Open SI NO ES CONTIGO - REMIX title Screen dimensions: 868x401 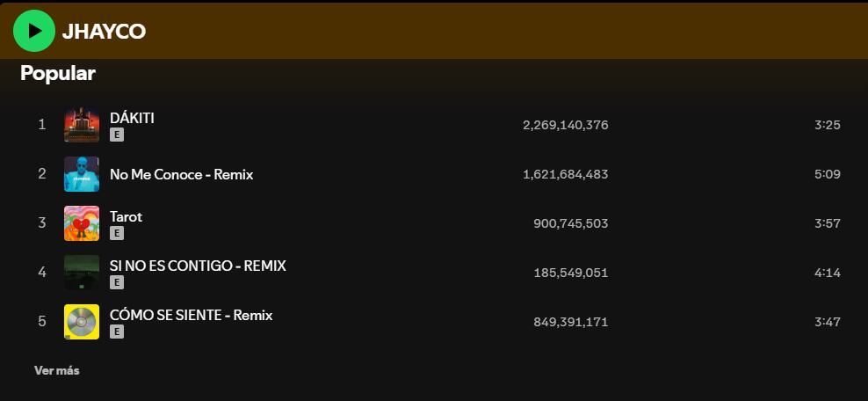click(x=198, y=266)
